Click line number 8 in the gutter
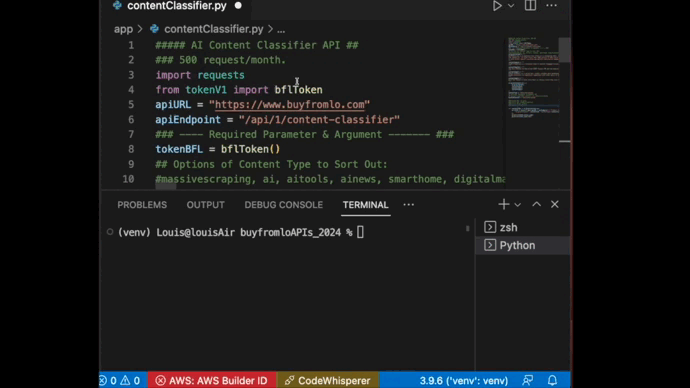The height and width of the screenshot is (388, 690). pos(131,149)
